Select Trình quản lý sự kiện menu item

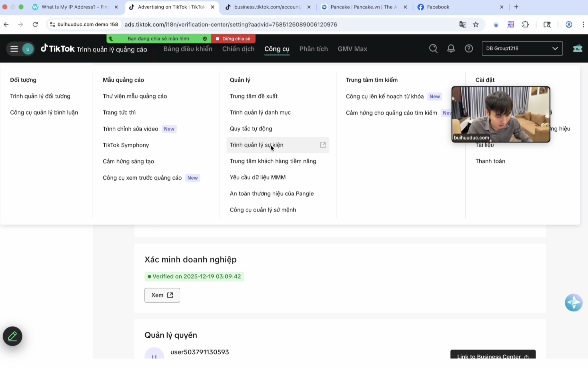pyautogui.click(x=256, y=145)
